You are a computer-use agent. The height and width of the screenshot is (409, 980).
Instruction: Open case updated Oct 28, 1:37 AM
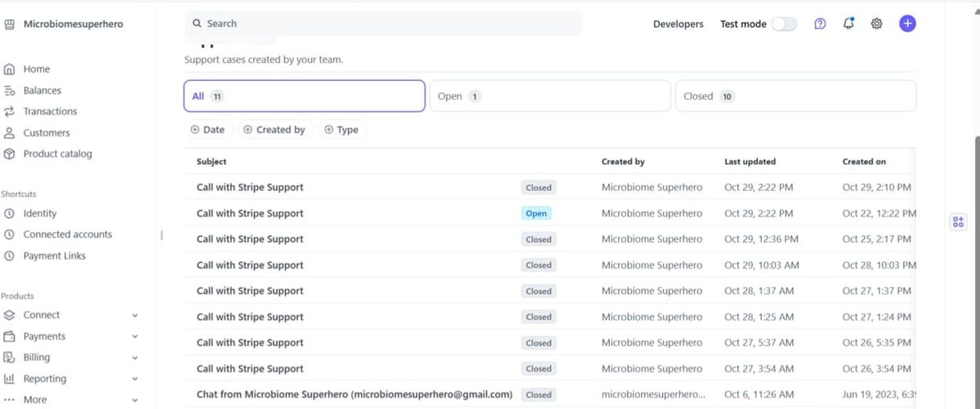[550, 291]
